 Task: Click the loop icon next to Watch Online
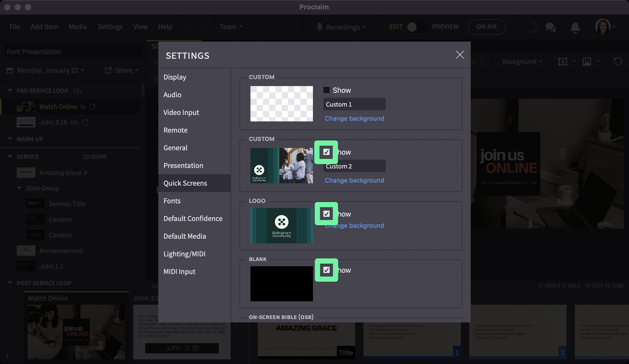click(92, 107)
